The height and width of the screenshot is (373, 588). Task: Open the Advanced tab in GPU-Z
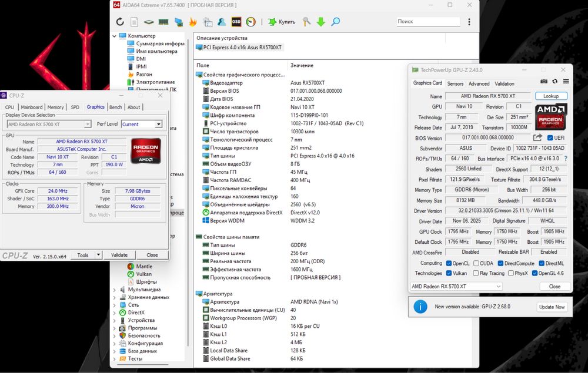(479, 83)
